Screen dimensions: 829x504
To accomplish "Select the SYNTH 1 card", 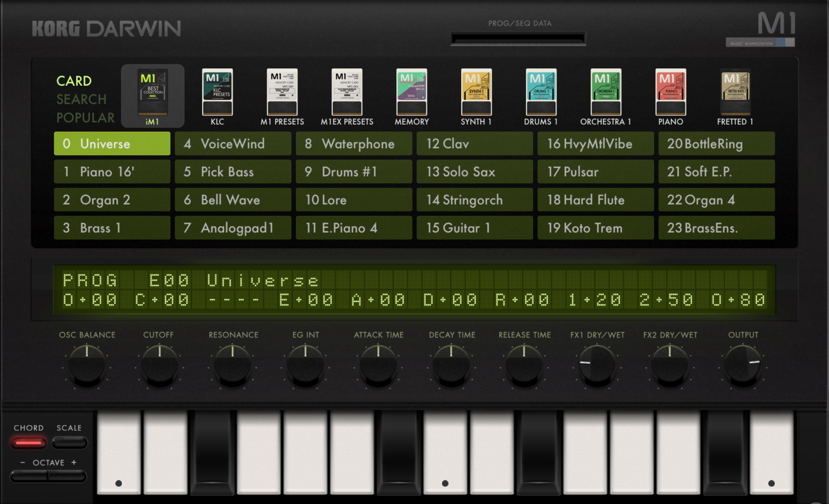I will click(476, 97).
